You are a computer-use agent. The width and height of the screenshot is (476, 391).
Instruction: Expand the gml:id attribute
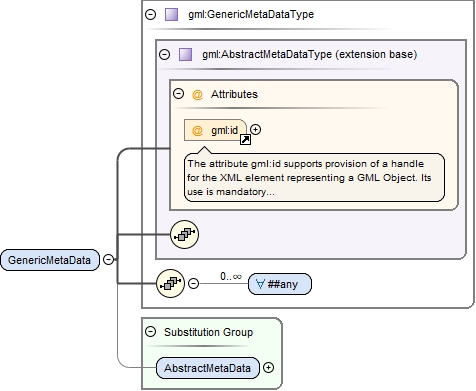click(x=255, y=129)
